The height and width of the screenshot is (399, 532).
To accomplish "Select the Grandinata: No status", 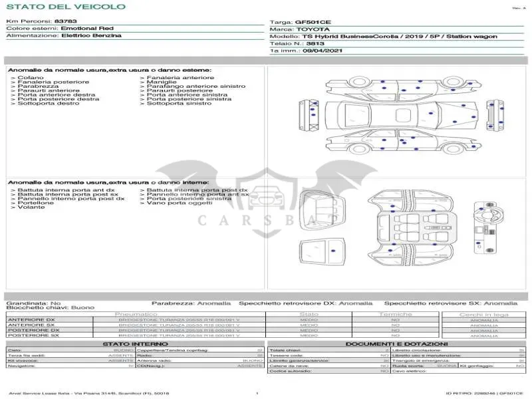I will 33,303.
